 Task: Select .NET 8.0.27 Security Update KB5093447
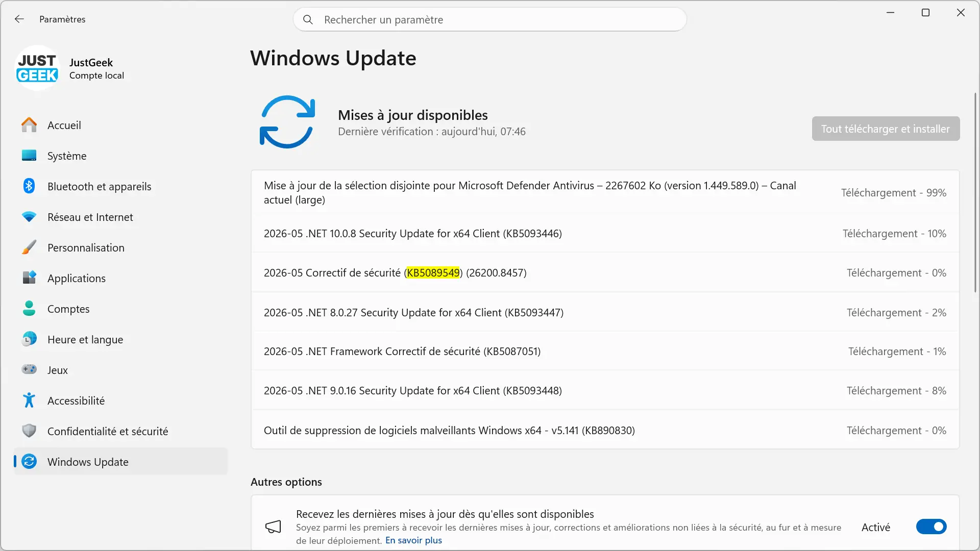coord(605,312)
